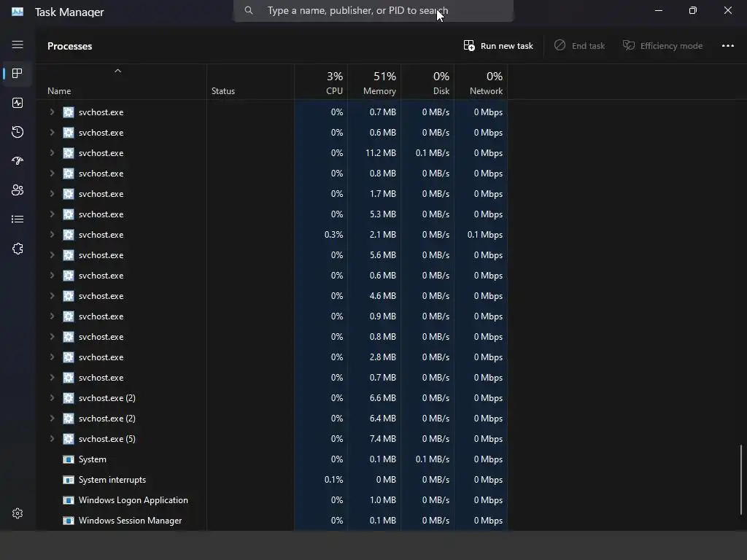The width and height of the screenshot is (747, 560).
Task: Click the Task Manager app icon in title bar
Action: point(18,12)
